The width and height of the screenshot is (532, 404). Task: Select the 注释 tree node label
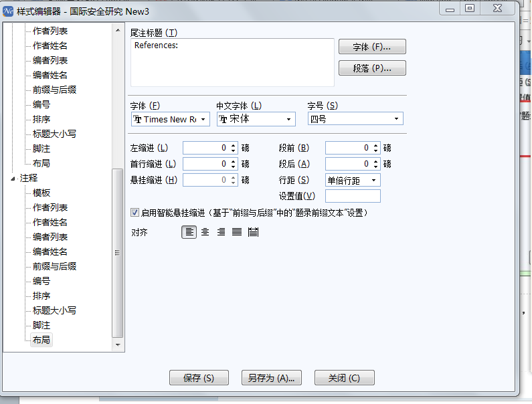[x=29, y=178]
